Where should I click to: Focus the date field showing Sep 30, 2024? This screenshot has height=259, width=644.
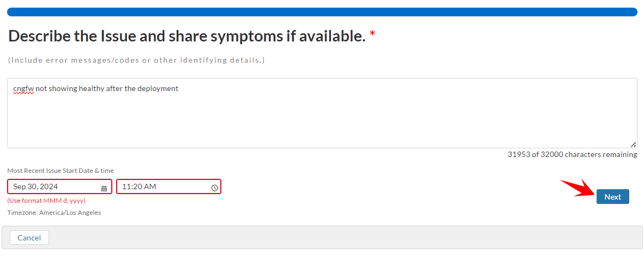click(x=55, y=187)
